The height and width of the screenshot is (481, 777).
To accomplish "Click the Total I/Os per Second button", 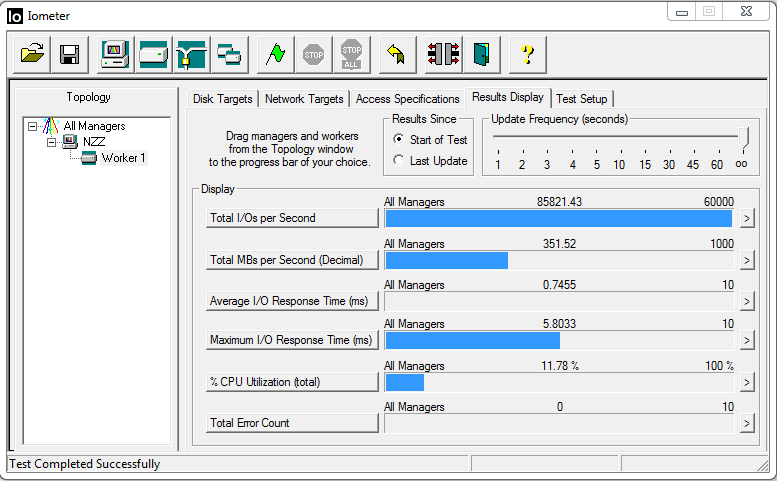I will point(292,218).
